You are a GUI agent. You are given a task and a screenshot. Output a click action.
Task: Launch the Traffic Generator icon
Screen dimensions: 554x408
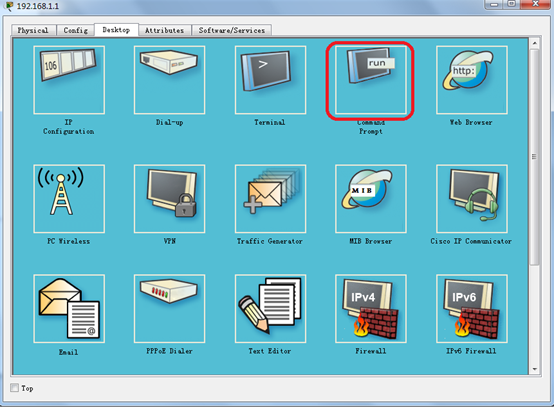[270, 199]
